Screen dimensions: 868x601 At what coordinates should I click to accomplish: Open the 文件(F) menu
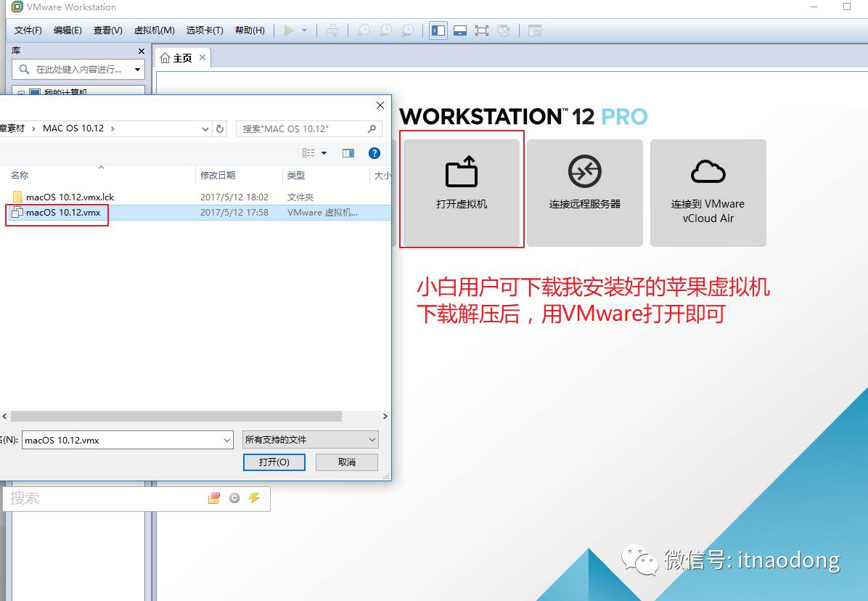pyautogui.click(x=28, y=30)
